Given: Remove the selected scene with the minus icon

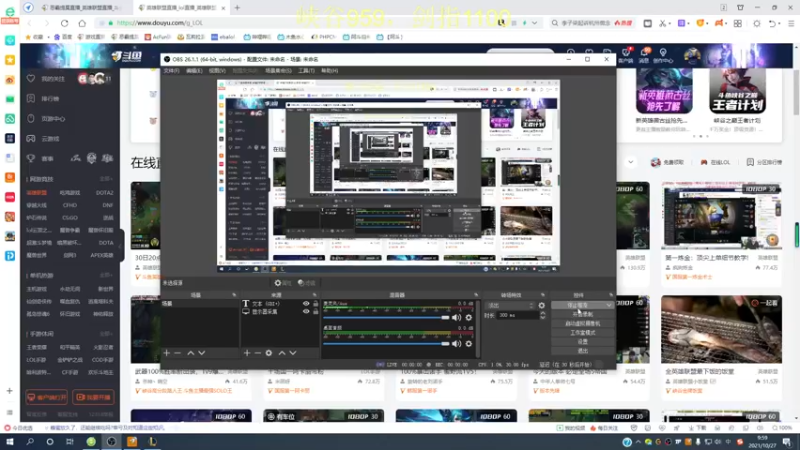Looking at the screenshot, I should [178, 353].
